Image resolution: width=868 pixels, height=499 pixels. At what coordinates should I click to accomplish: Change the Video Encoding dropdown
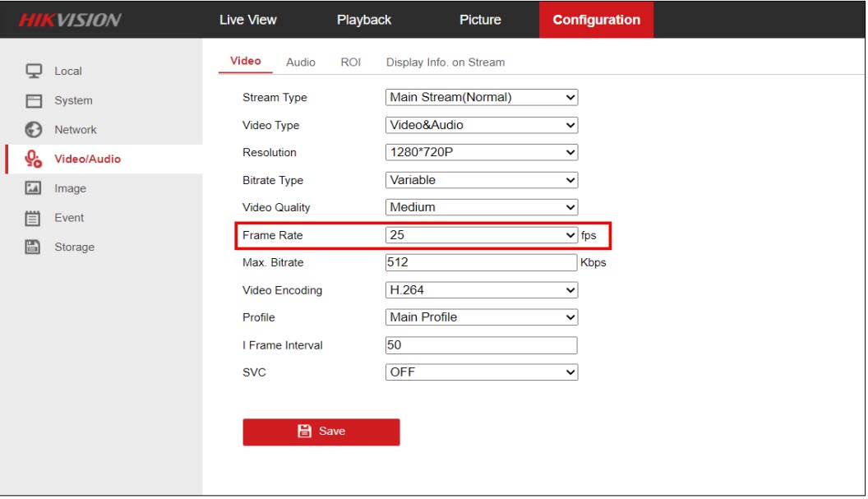(481, 290)
